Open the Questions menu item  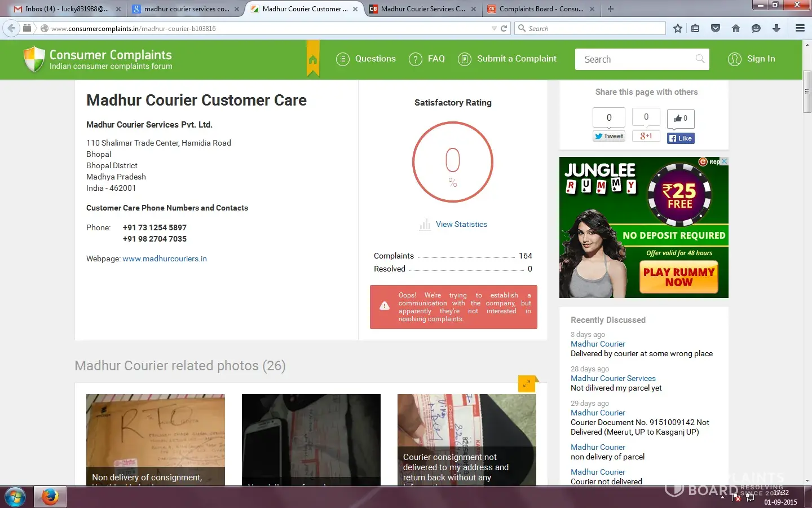coord(366,59)
